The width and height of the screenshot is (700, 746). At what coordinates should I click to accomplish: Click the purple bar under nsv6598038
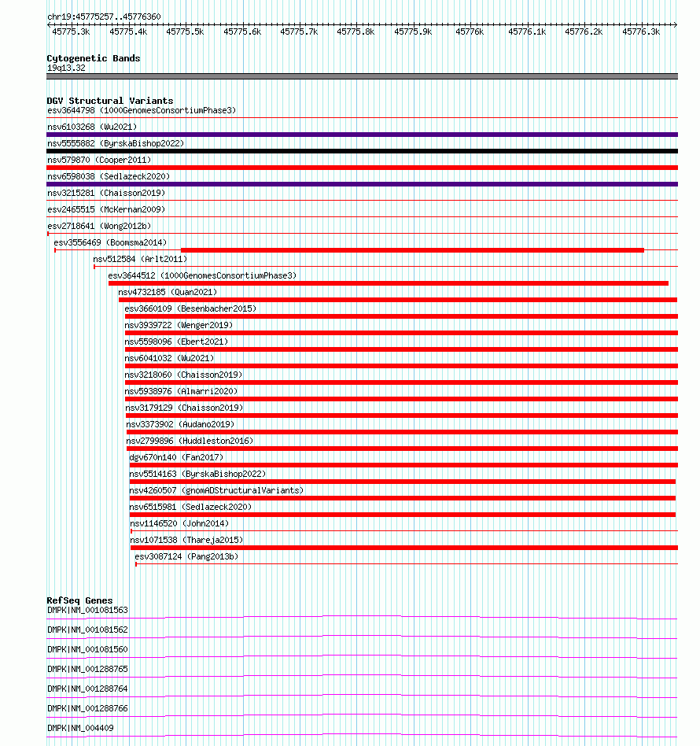362,184
